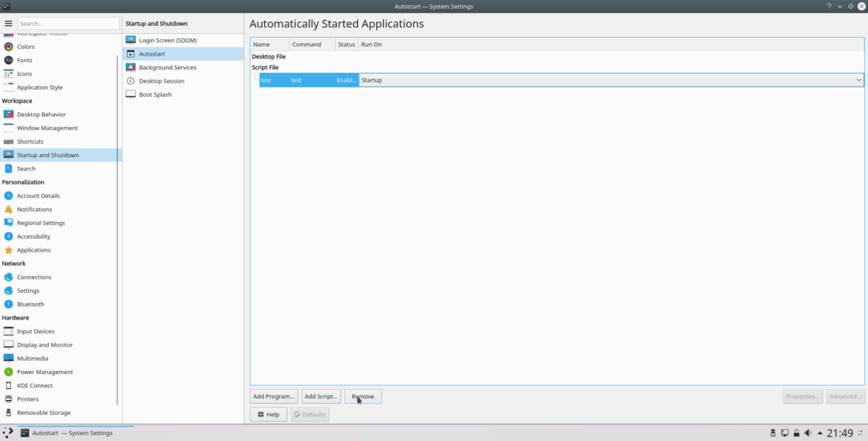Viewport: 868px width, 441px height.
Task: Click inside the Search field
Action: point(68,22)
